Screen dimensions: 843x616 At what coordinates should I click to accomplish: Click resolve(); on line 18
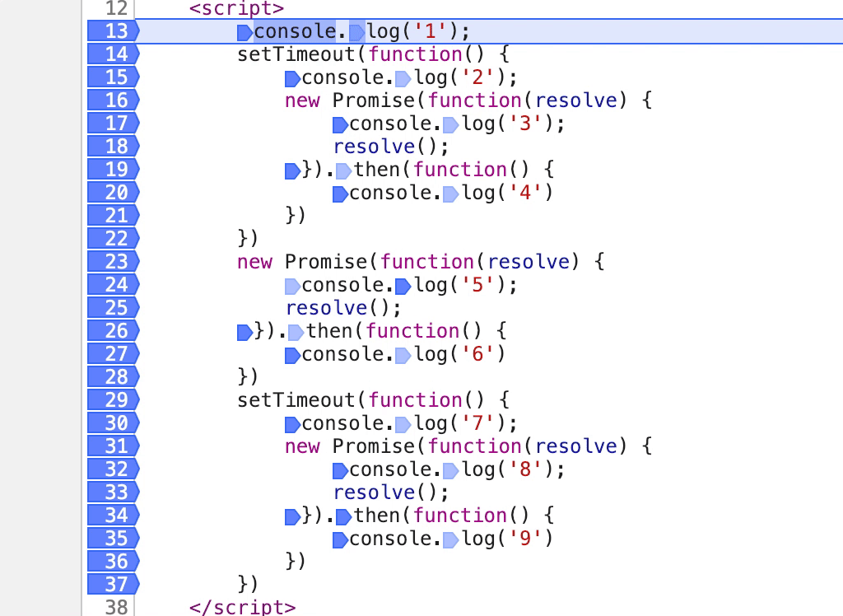click(391, 147)
